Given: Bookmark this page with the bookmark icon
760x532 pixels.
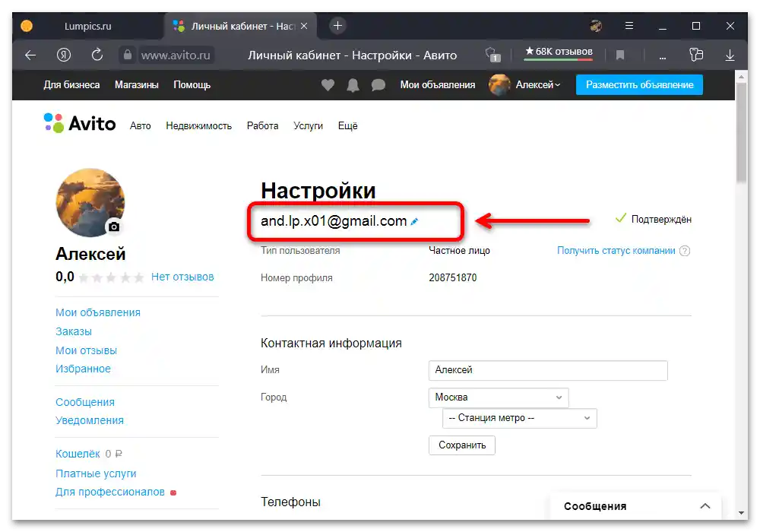Looking at the screenshot, I should [x=620, y=55].
